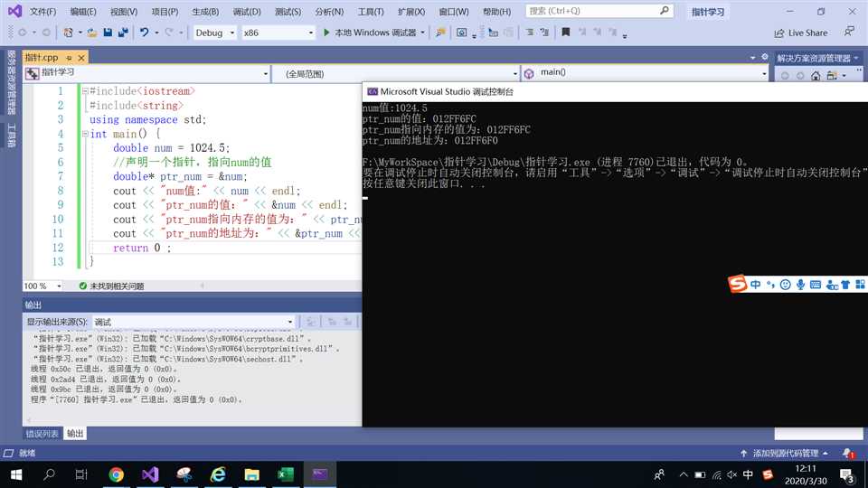868x488 pixels.
Task: Open the debugger target dropdown arrow
Action: pos(422,33)
